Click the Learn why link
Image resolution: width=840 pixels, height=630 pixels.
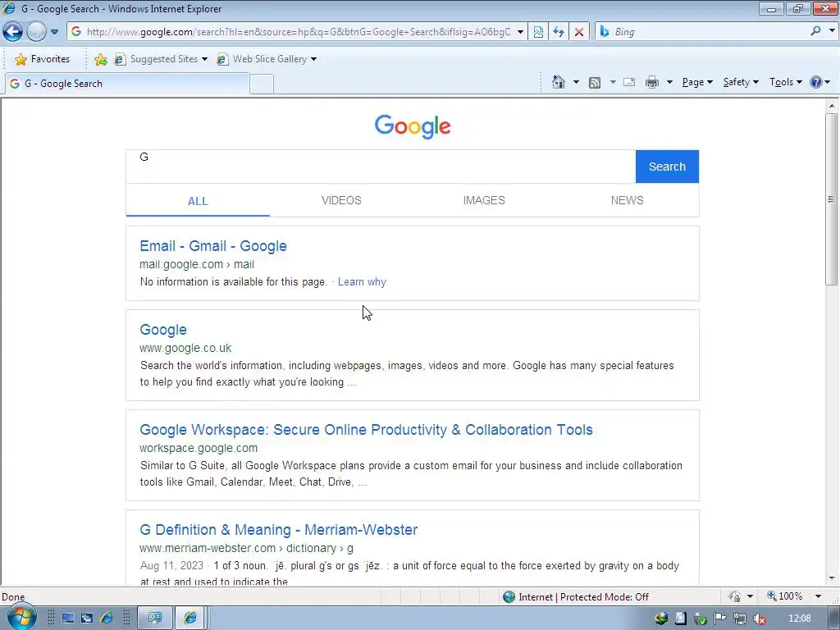coord(362,282)
